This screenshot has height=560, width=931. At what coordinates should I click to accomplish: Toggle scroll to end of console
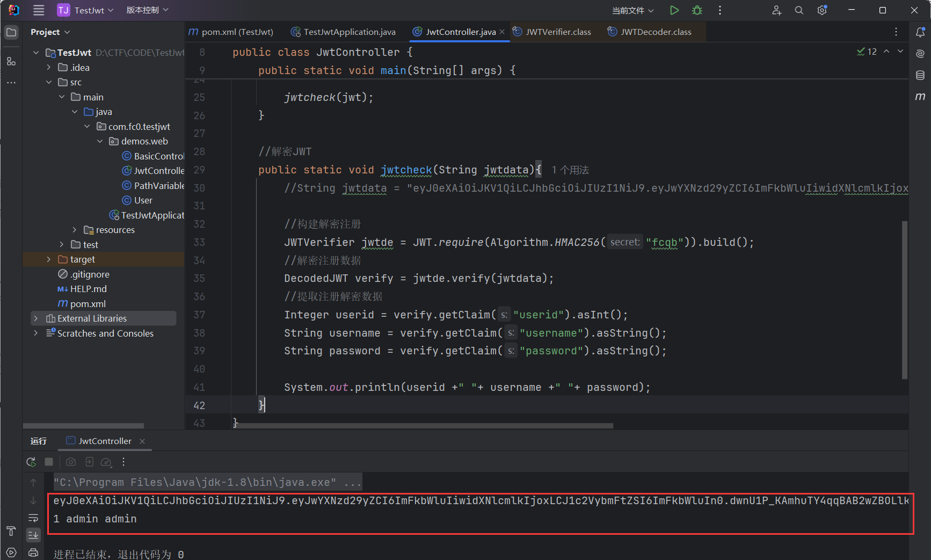[x=33, y=535]
